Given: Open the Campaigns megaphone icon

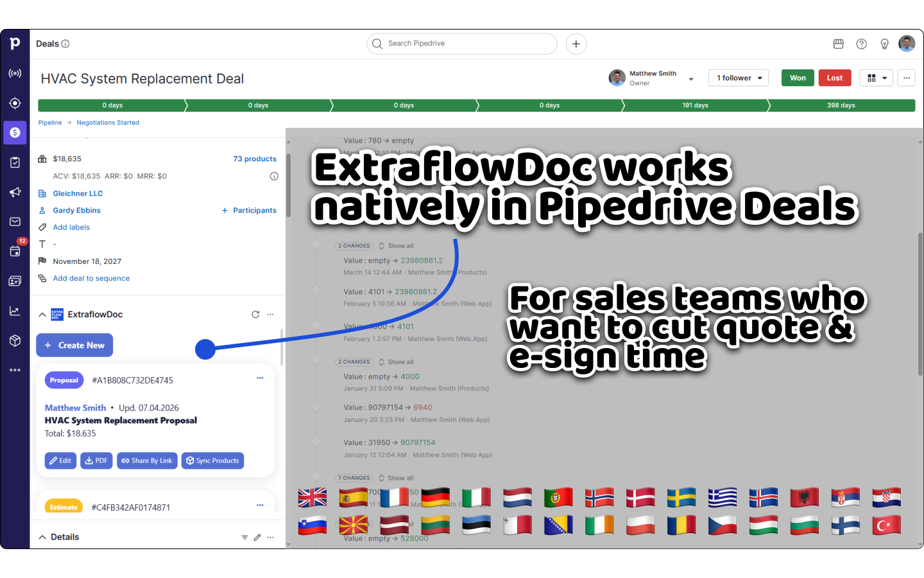Looking at the screenshot, I should point(15,192).
